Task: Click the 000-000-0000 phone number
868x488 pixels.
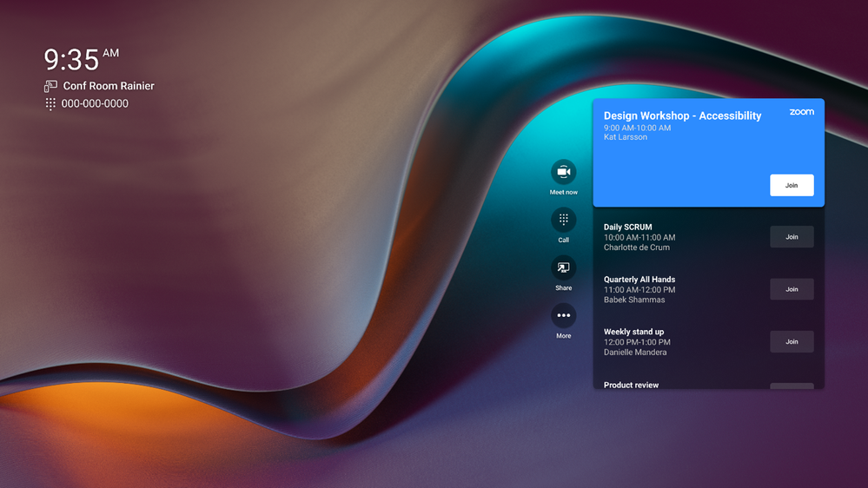Action: [95, 103]
